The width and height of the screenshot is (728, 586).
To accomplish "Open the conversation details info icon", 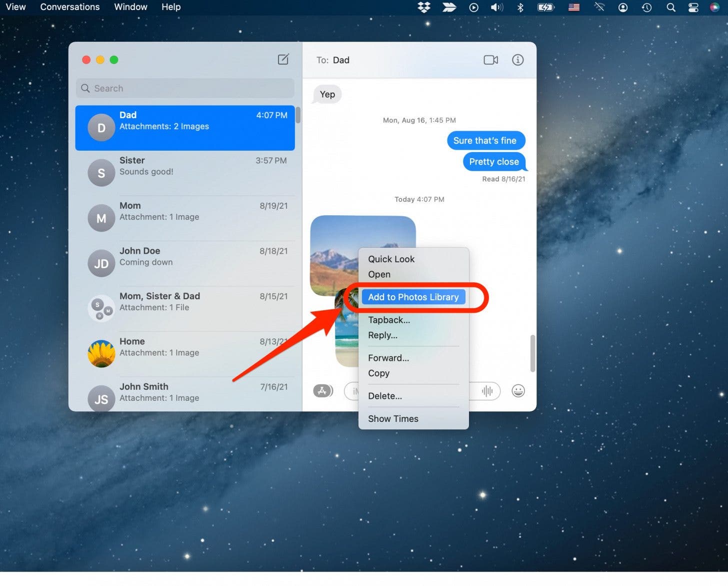I will 517,60.
